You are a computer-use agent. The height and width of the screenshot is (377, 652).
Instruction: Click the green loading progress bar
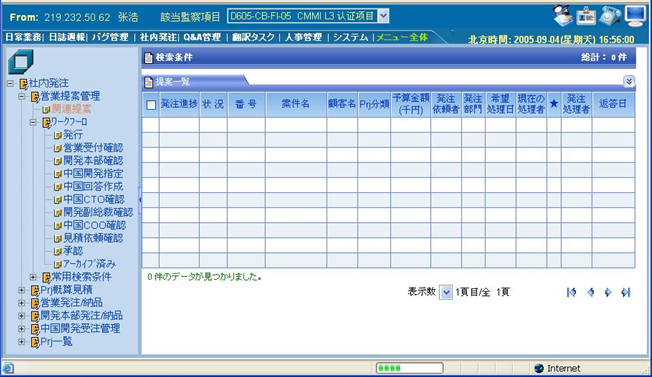click(x=410, y=368)
